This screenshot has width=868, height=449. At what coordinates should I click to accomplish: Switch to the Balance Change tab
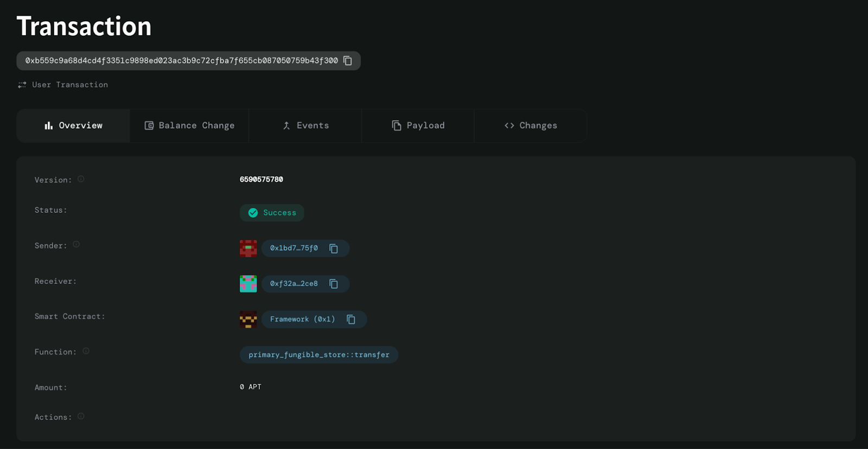189,125
